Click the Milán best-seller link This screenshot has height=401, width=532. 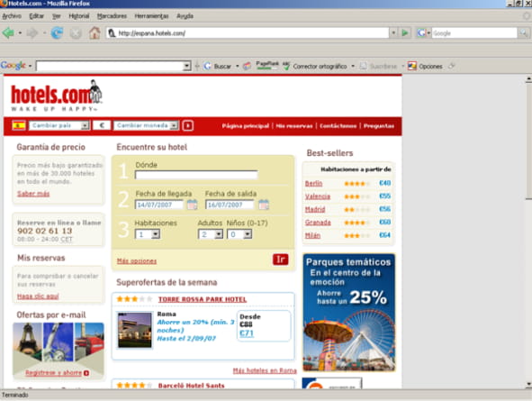pos(312,235)
